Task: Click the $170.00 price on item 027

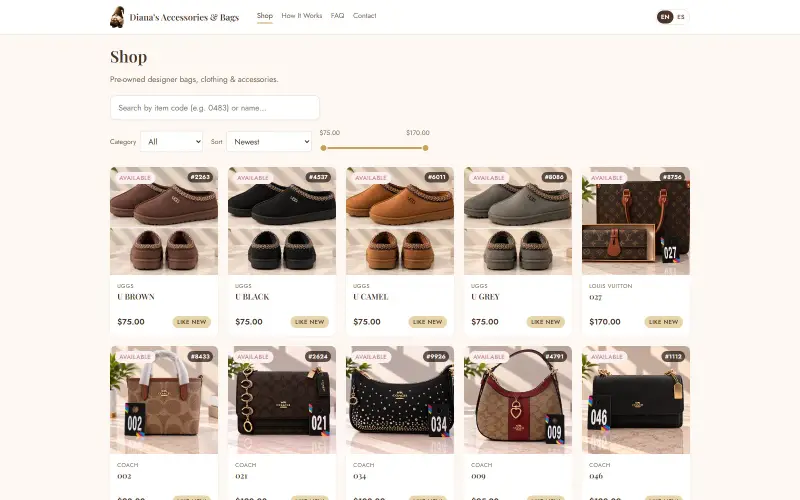Action: coord(605,322)
